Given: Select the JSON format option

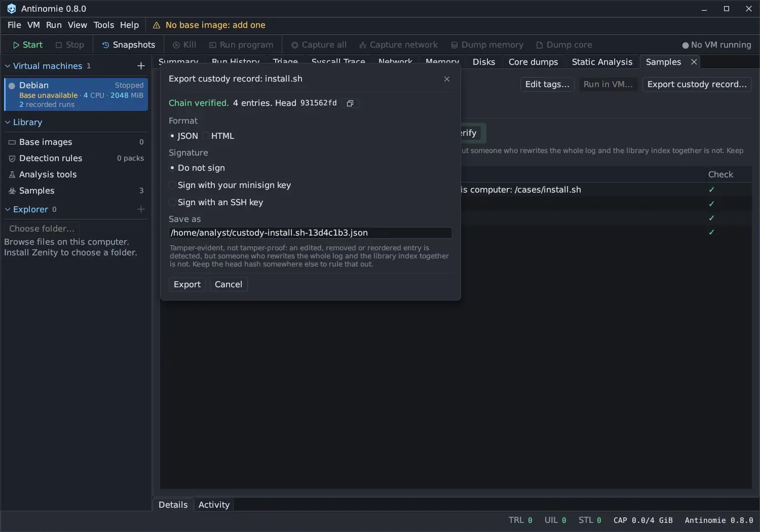Looking at the screenshot, I should tap(183, 136).
